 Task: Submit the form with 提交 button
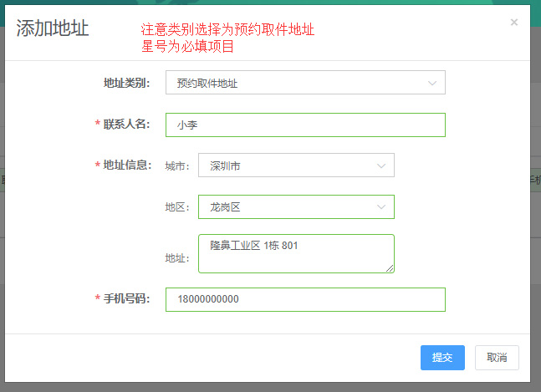(x=442, y=358)
